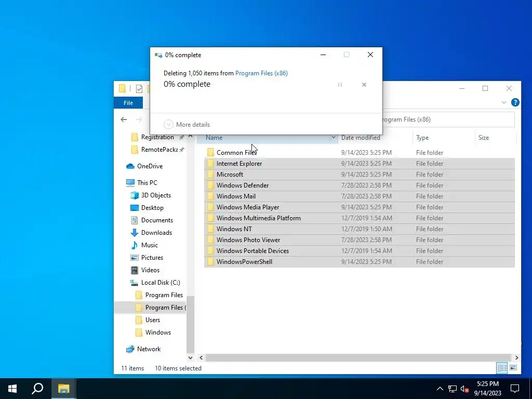532x399 pixels.
Task: Select the Internet Explorer folder
Action: (x=360, y=164)
